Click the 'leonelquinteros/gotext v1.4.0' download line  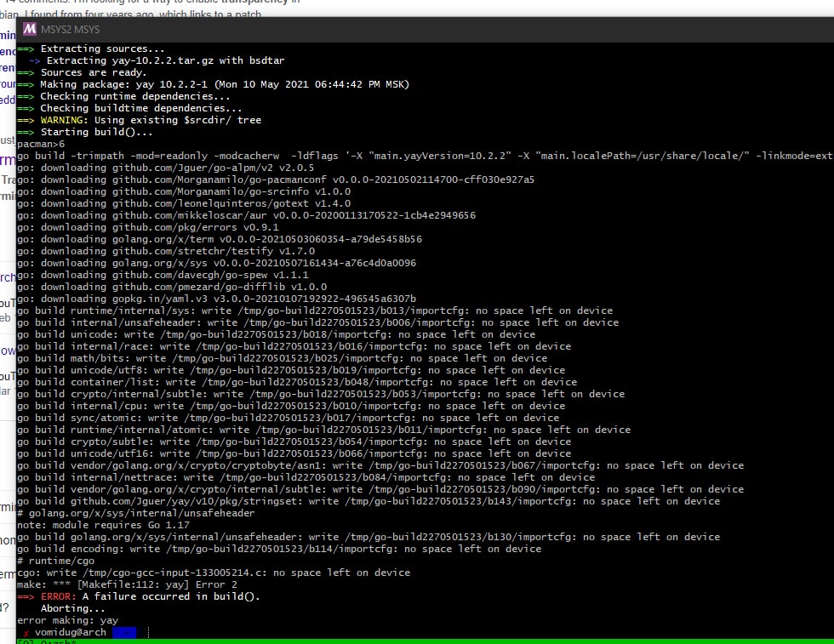[x=184, y=203]
